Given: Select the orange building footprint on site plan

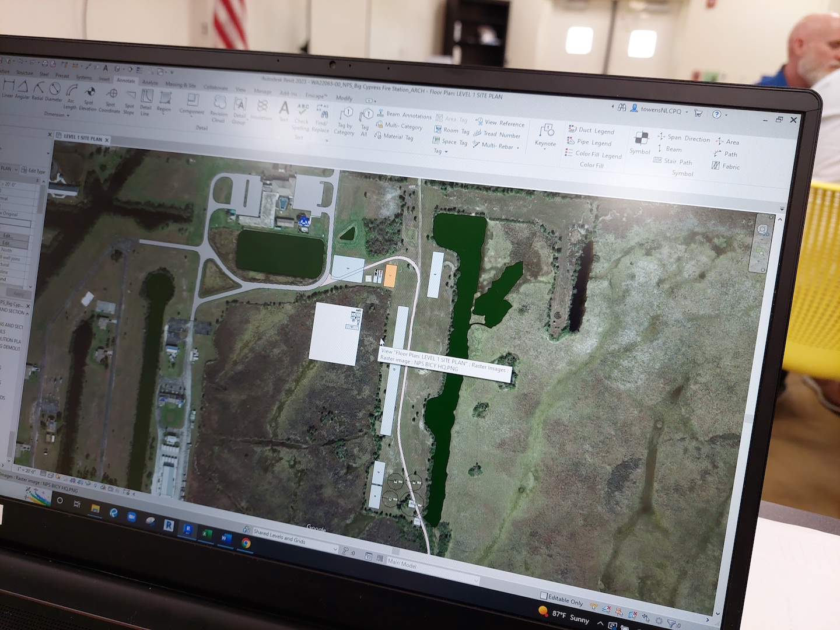Looking at the screenshot, I should pyautogui.click(x=390, y=275).
